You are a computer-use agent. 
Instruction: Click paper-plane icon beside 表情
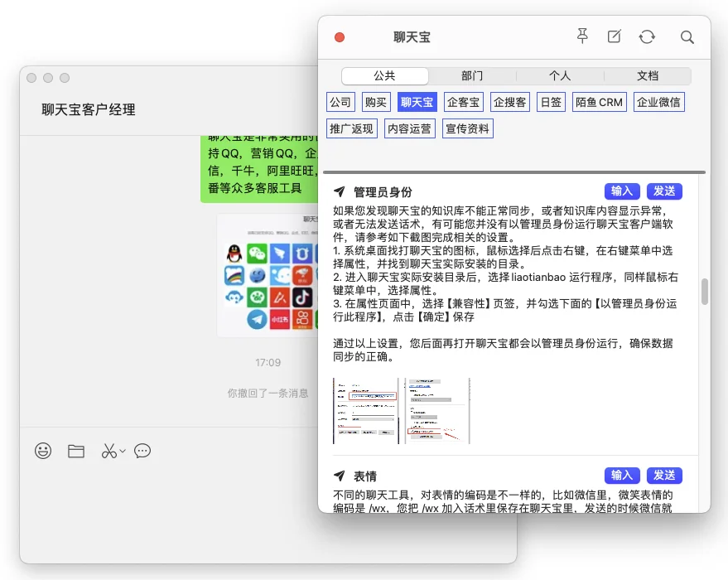pos(340,476)
